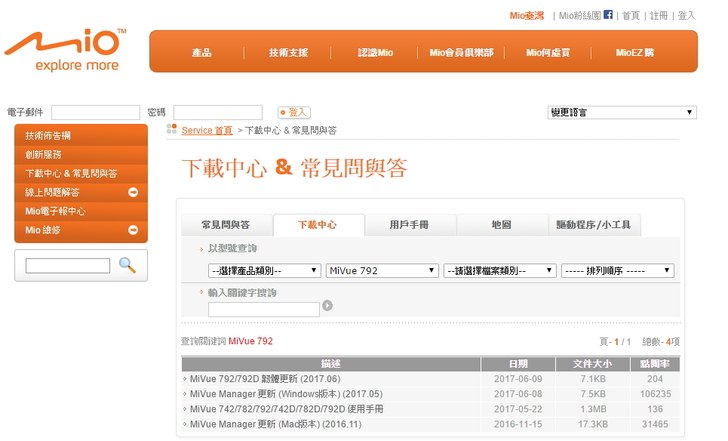The image size is (728, 441).
Task: Open the 變更語言 language dropdown
Action: 621,112
